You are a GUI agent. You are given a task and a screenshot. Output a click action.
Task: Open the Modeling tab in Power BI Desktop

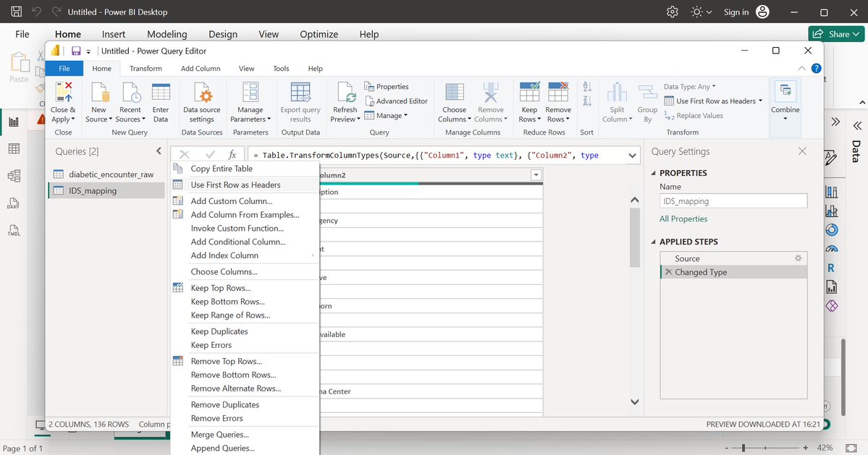[x=167, y=34]
